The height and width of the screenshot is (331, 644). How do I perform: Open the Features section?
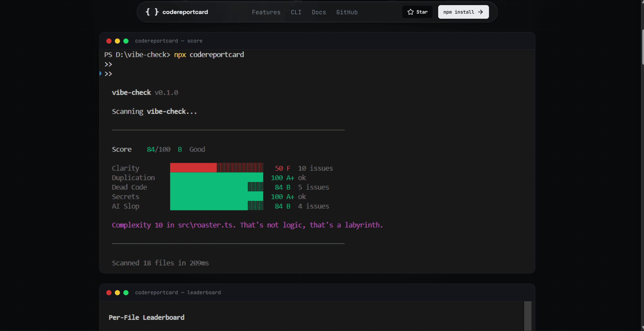coord(266,12)
